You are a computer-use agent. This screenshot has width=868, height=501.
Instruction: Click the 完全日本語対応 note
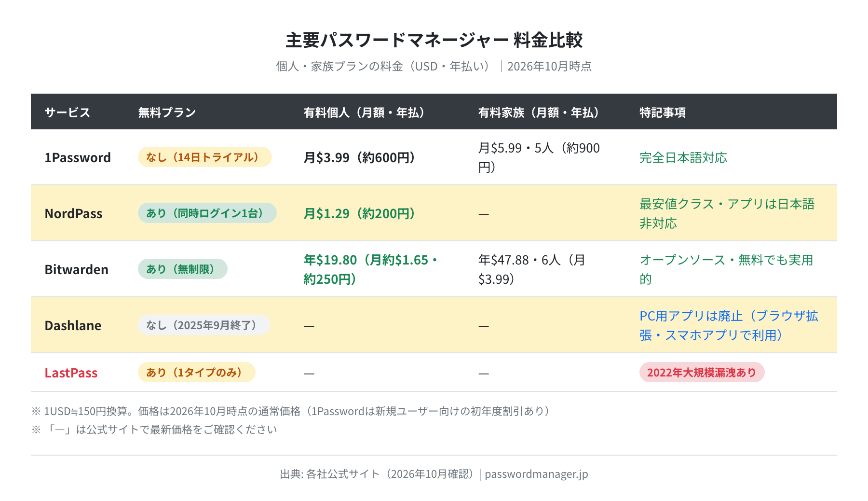[683, 157]
